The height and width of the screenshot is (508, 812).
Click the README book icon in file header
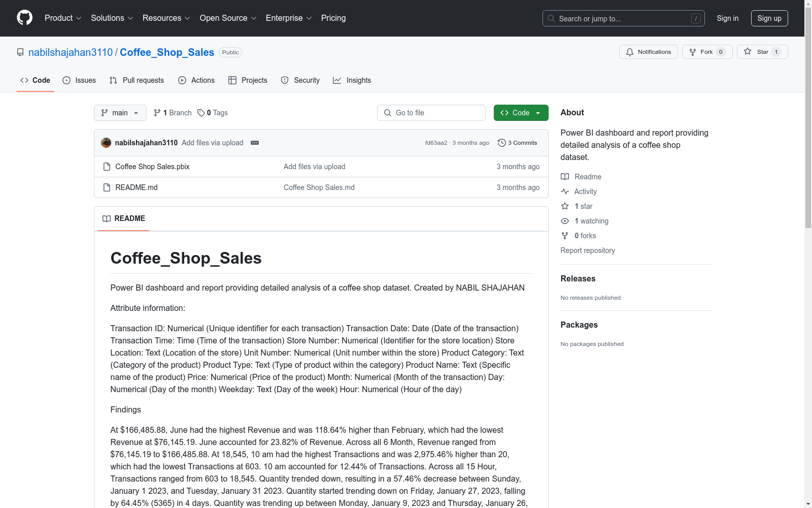[107, 218]
